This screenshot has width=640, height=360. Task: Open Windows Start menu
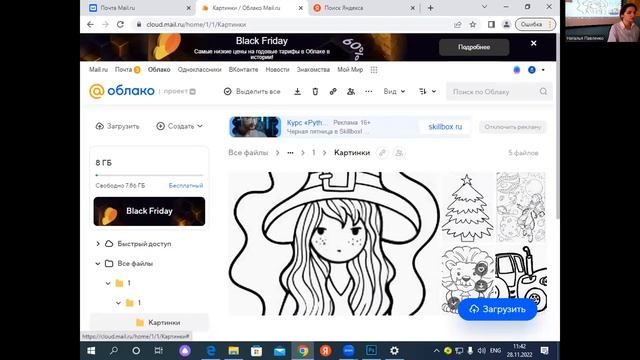[91, 351]
